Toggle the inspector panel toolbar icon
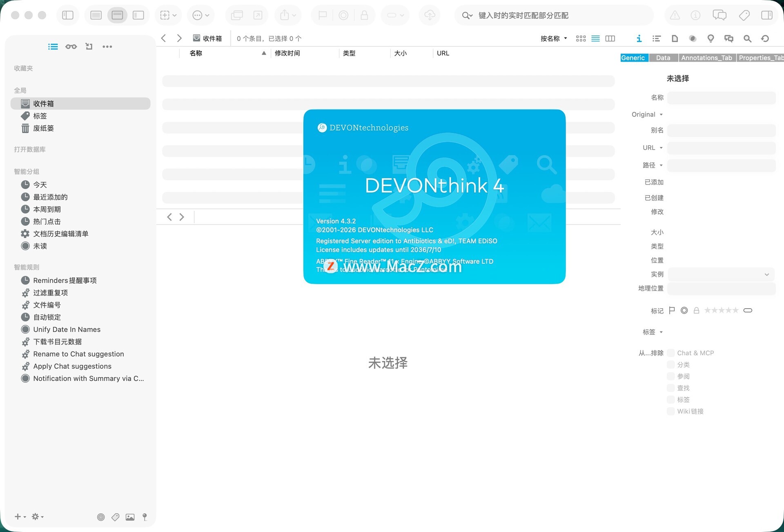Image resolution: width=784 pixels, height=532 pixels. [x=767, y=16]
